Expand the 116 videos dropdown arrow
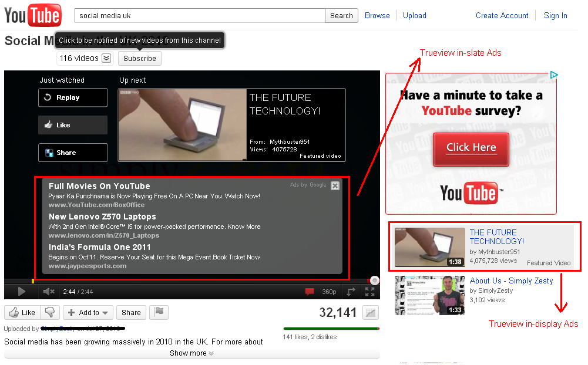 [106, 58]
